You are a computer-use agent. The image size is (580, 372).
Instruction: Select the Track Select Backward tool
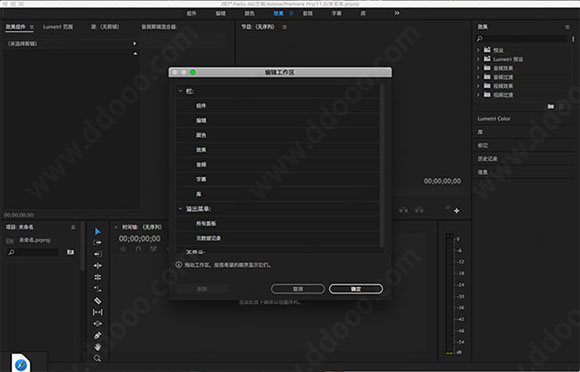click(97, 254)
